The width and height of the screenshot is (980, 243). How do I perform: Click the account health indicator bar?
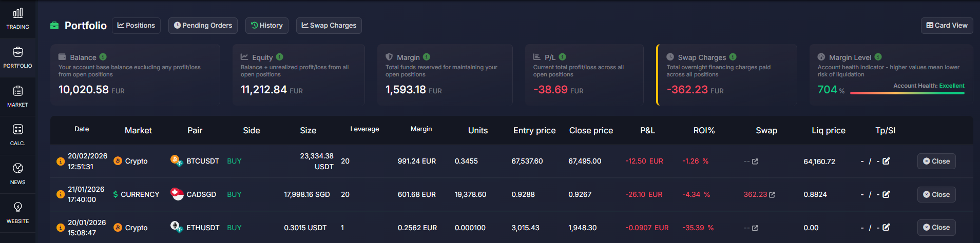(x=907, y=93)
